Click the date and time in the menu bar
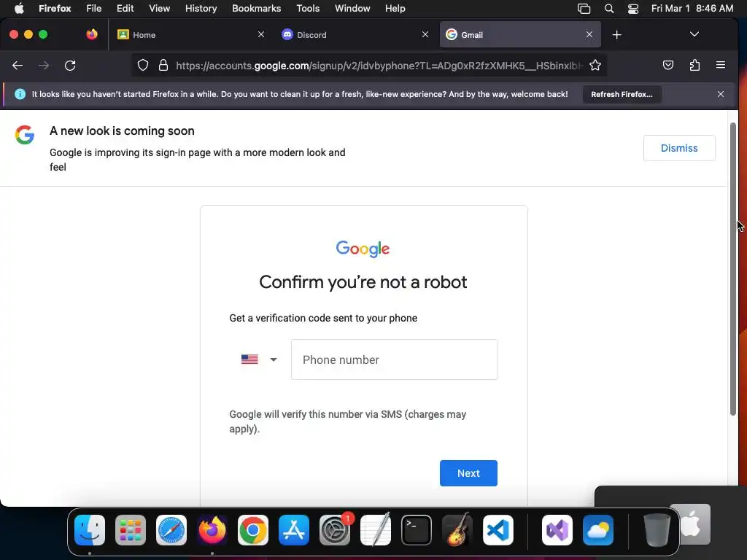 [692, 9]
